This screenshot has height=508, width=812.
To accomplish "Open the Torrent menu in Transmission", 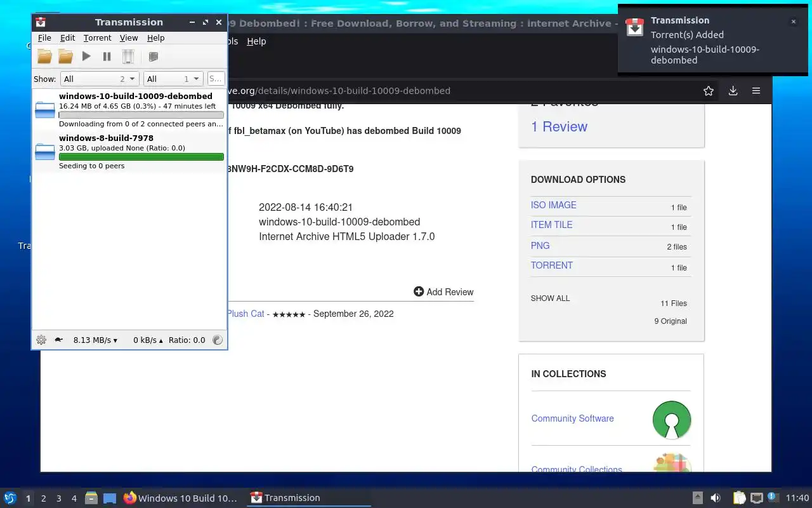I will 97,38.
